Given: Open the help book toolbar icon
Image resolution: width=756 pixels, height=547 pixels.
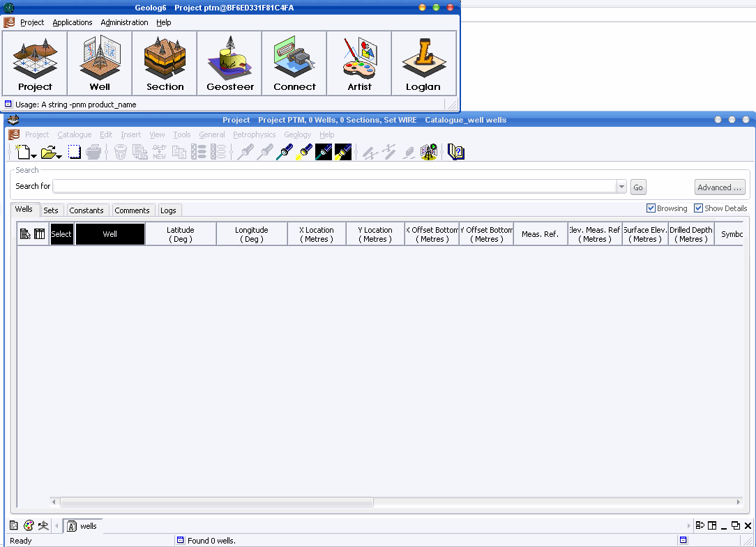Looking at the screenshot, I should click(x=455, y=153).
